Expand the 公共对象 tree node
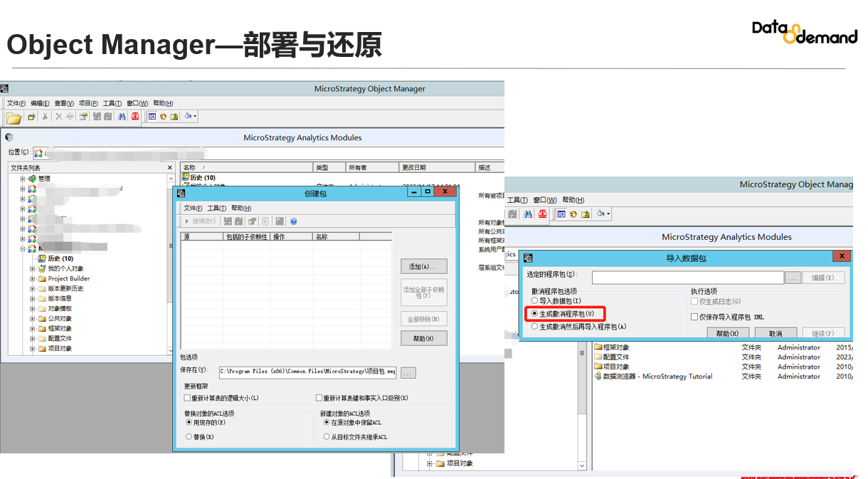868x479 pixels. [x=32, y=319]
